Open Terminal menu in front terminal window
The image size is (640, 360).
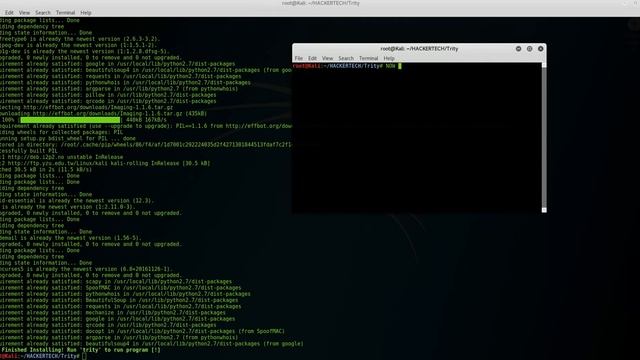(369, 58)
